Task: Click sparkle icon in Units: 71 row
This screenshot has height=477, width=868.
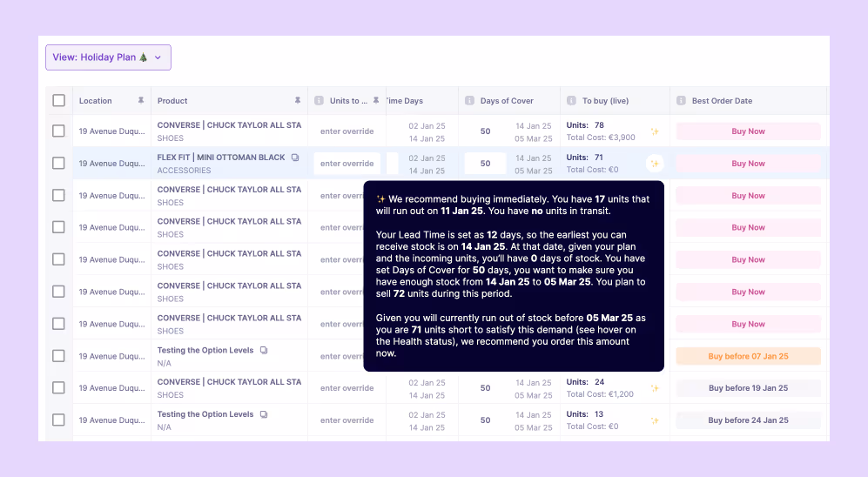Action: pos(655,164)
